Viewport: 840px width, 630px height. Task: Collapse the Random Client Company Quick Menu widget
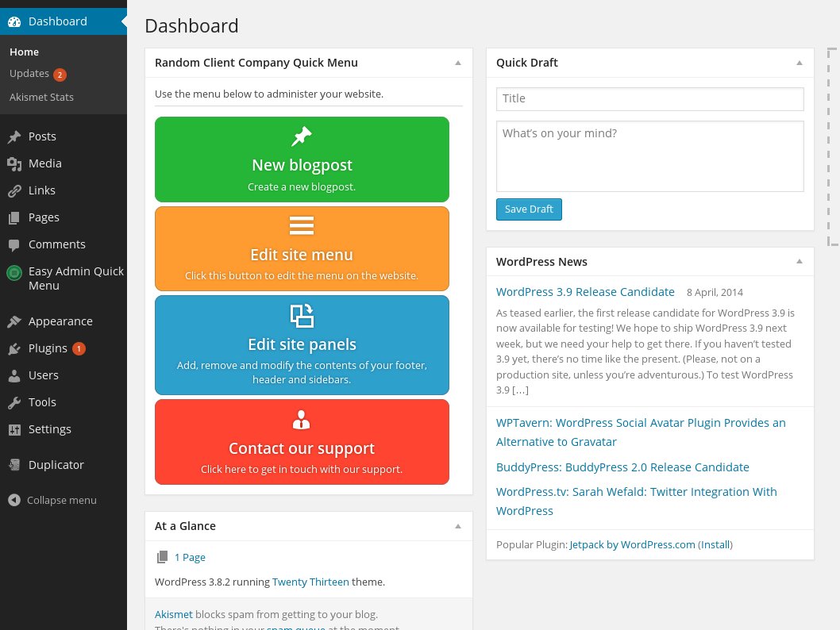click(458, 63)
